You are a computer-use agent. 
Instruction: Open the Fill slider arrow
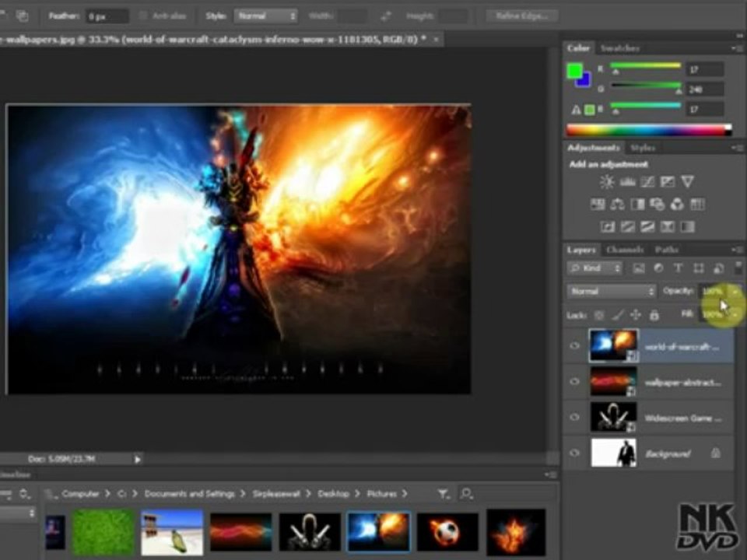(x=735, y=315)
